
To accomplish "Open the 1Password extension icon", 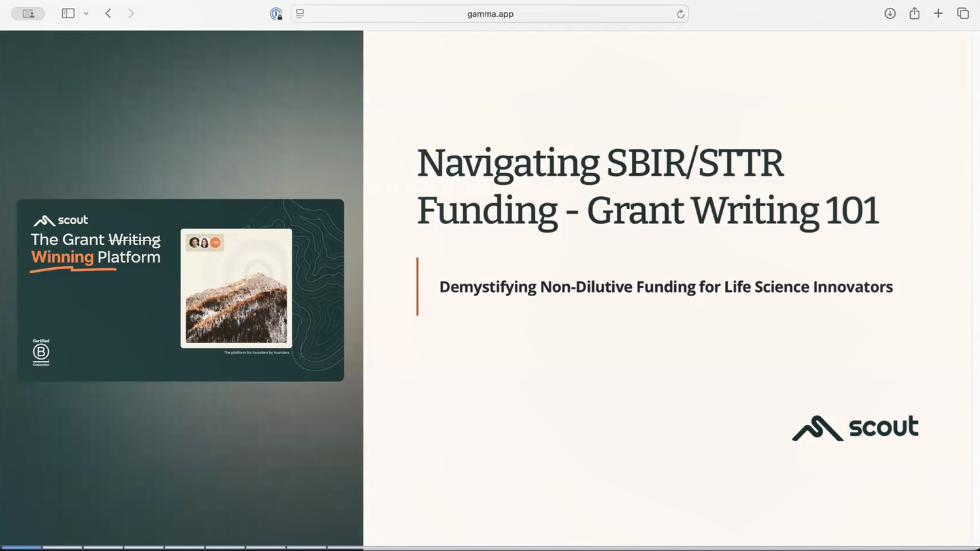I will tap(276, 14).
